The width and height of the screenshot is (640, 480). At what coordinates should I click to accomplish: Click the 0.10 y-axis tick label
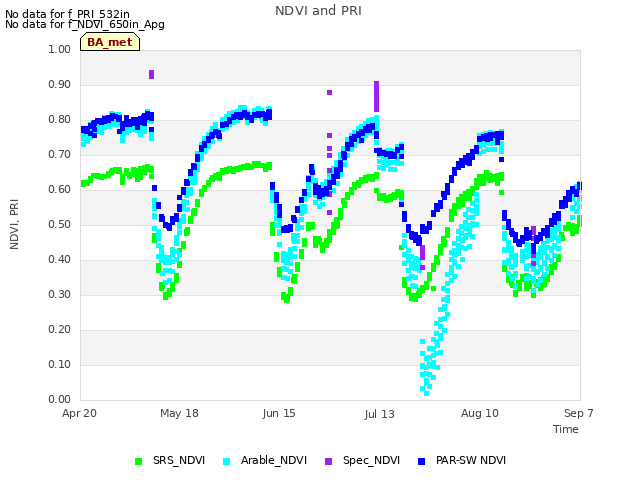pyautogui.click(x=60, y=364)
